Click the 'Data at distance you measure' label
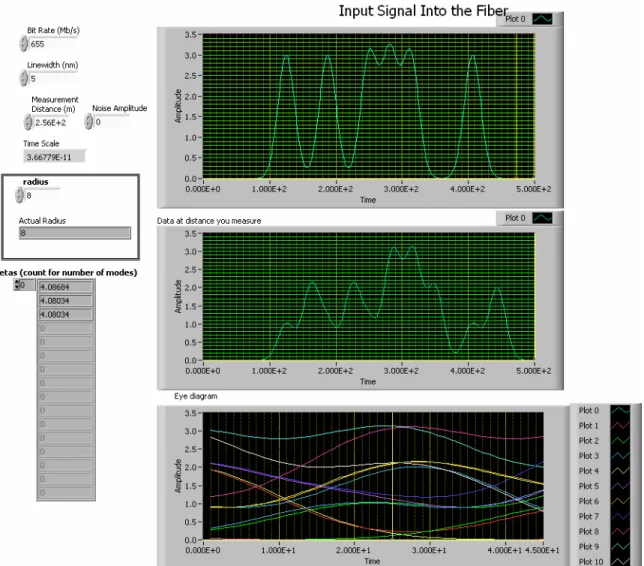The image size is (644, 566). pos(209,221)
